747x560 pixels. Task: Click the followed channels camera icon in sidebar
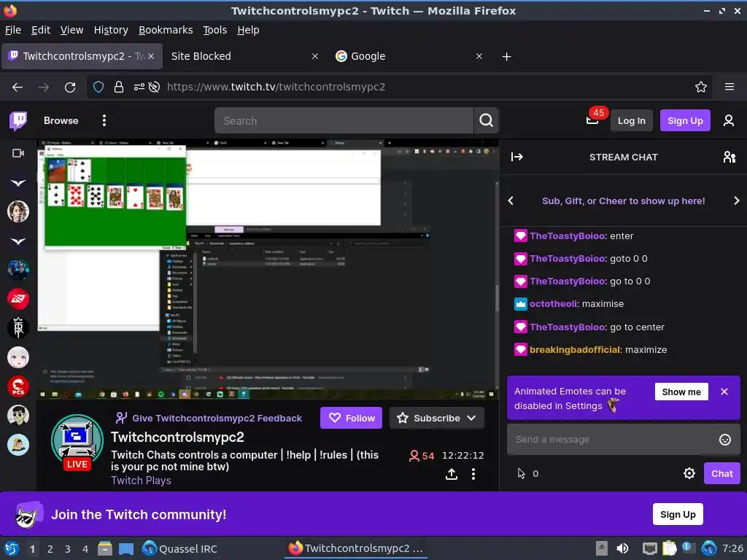[18, 153]
